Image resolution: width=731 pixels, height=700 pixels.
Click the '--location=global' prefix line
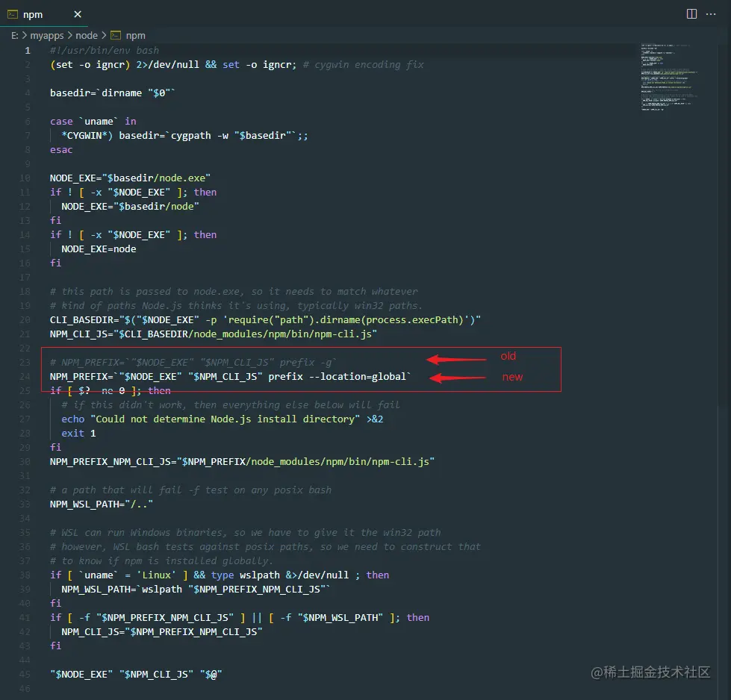230,377
